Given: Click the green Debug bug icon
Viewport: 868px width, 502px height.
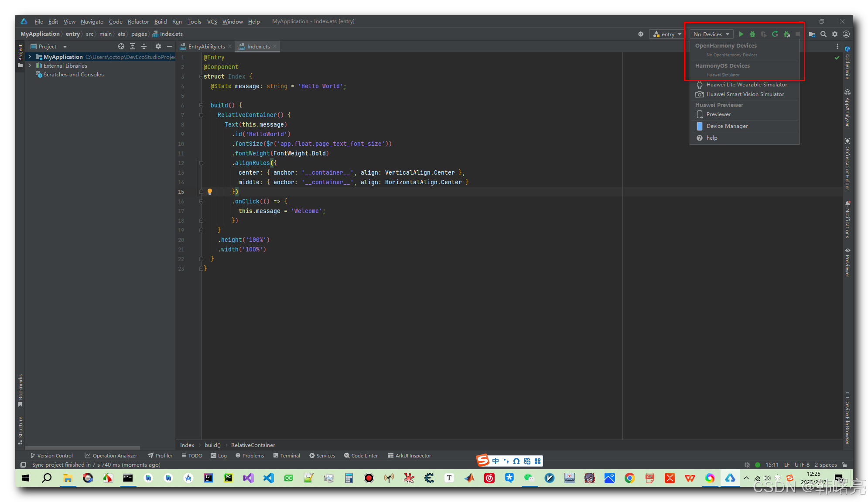Looking at the screenshot, I should click(752, 34).
